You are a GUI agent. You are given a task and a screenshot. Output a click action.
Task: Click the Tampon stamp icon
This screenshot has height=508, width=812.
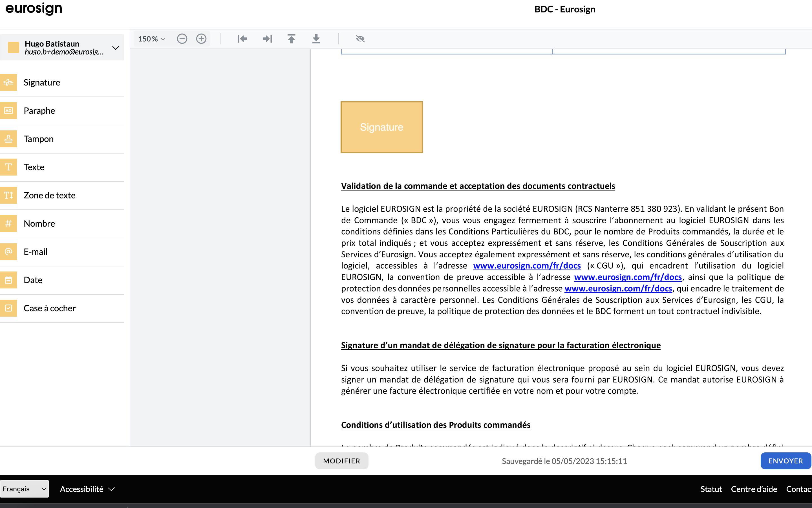pyautogui.click(x=8, y=139)
